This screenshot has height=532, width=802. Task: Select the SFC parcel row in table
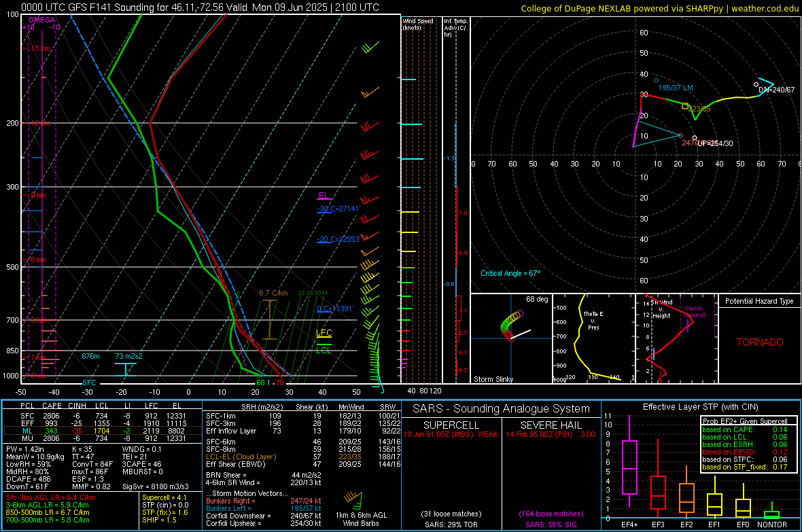point(103,416)
